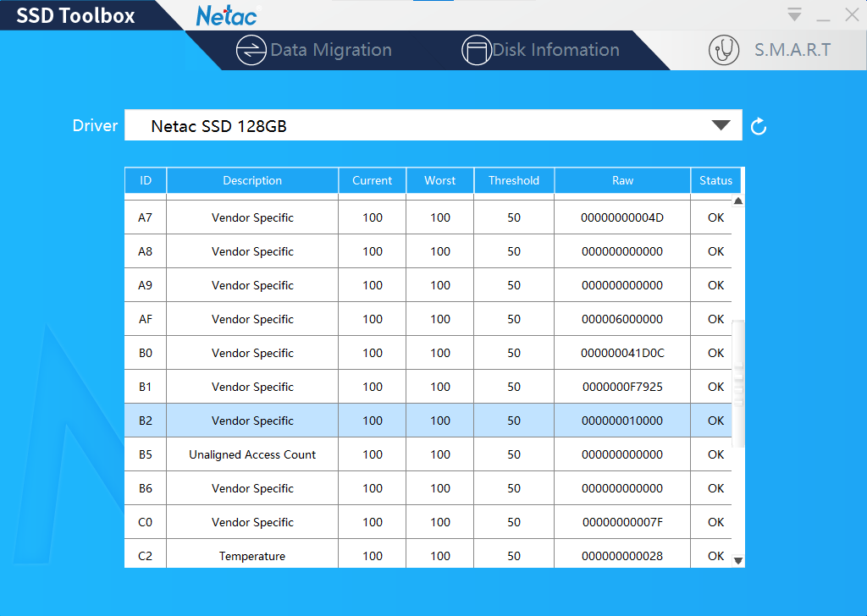
Task: Click the Vendor Specific description in row C0
Action: [x=252, y=522]
